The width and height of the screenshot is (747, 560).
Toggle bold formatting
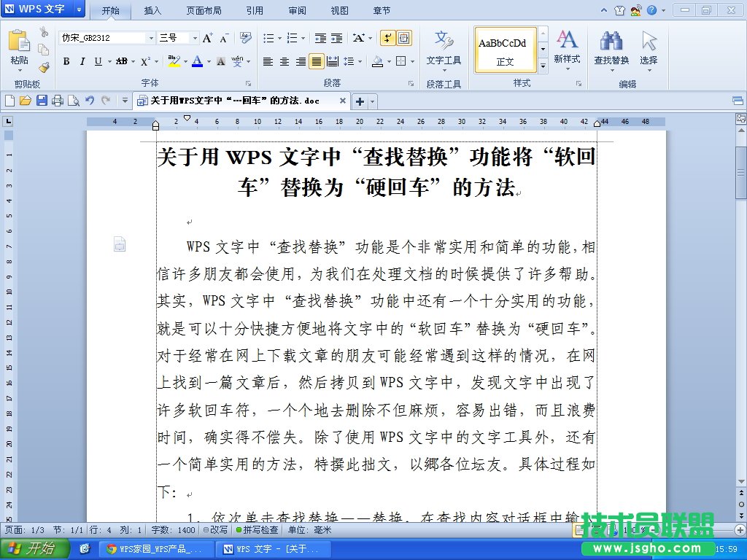tap(66, 61)
